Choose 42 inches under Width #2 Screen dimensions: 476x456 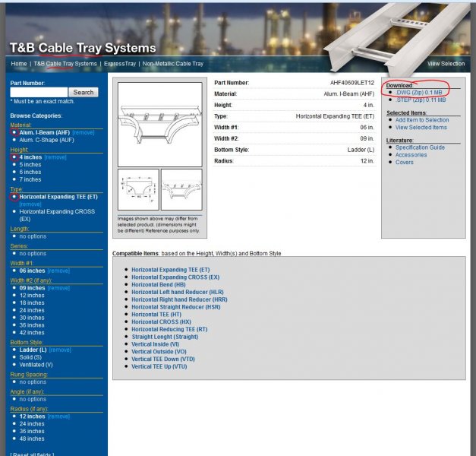[x=32, y=333]
